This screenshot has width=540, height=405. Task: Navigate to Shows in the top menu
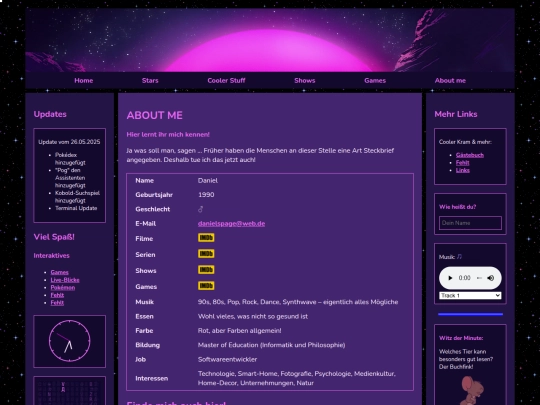[x=305, y=81]
